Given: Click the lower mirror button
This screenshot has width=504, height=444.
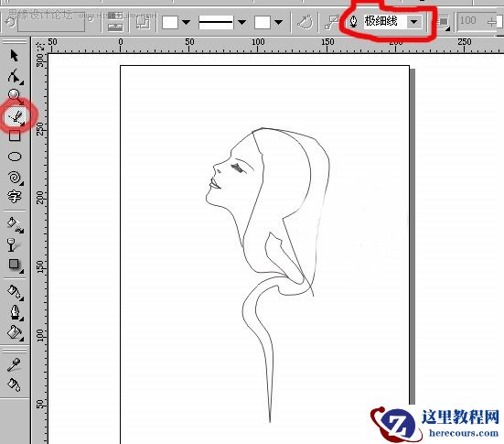Looking at the screenshot, I should pos(115,27).
